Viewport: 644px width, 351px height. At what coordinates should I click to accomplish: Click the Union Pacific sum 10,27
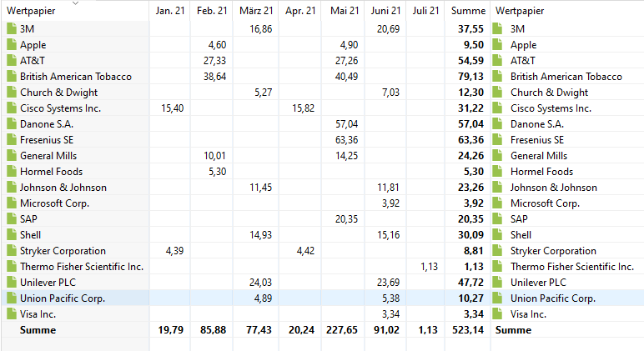coord(471,298)
